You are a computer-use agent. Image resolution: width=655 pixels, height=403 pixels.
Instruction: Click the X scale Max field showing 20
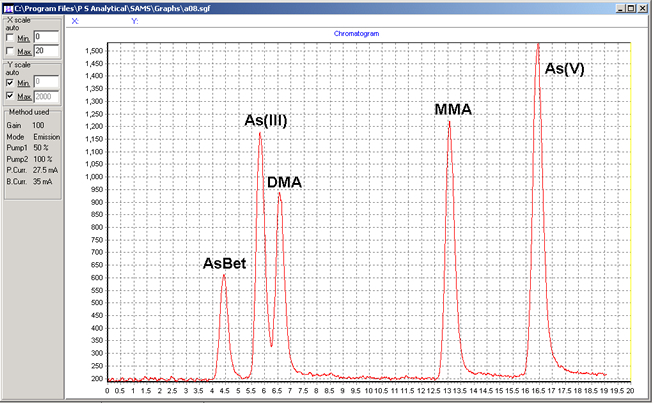(46, 51)
